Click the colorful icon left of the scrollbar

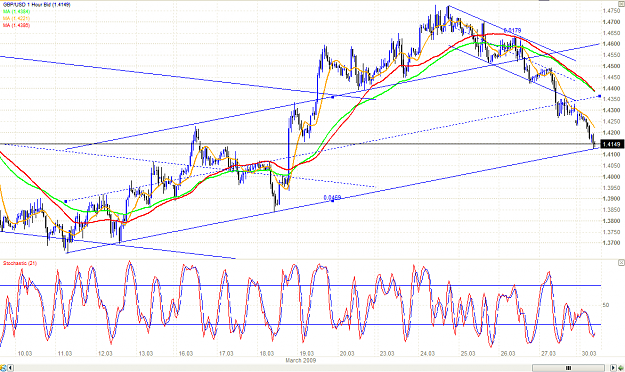[x=4, y=368]
